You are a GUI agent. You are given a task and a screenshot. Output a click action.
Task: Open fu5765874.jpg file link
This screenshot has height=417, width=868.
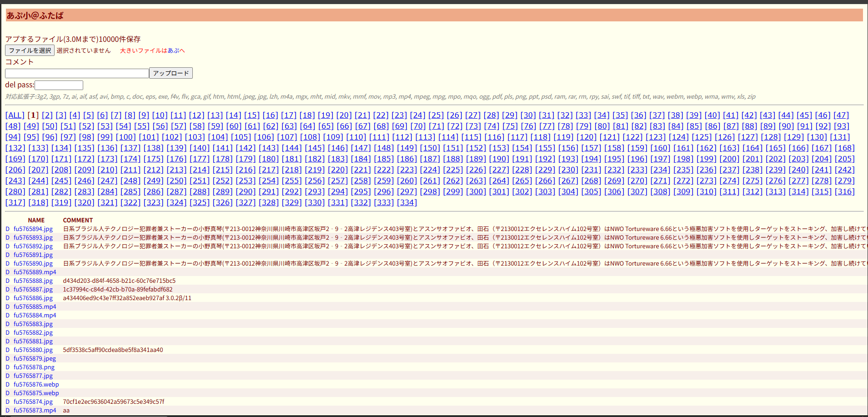tap(33, 402)
